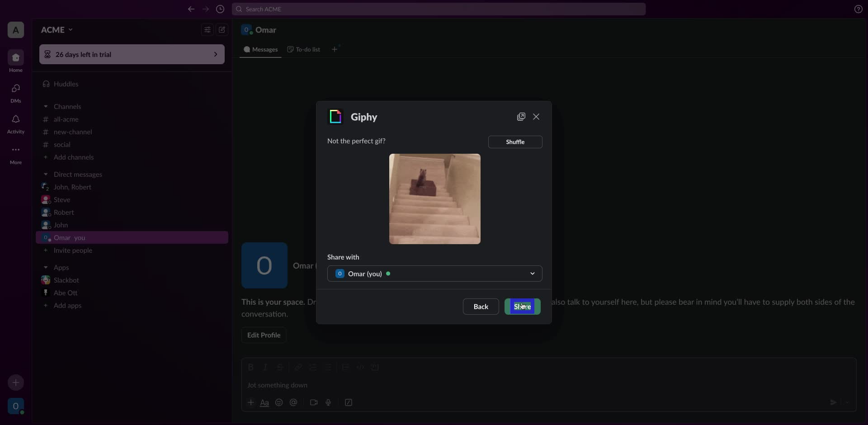Viewport: 868px width, 425px height.
Task: Insert a mention using the @ icon
Action: click(x=294, y=402)
